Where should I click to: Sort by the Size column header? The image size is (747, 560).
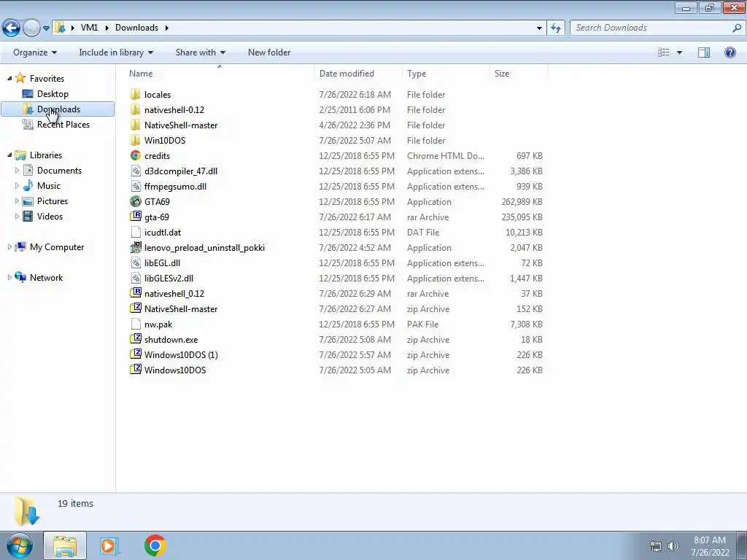tap(519, 74)
